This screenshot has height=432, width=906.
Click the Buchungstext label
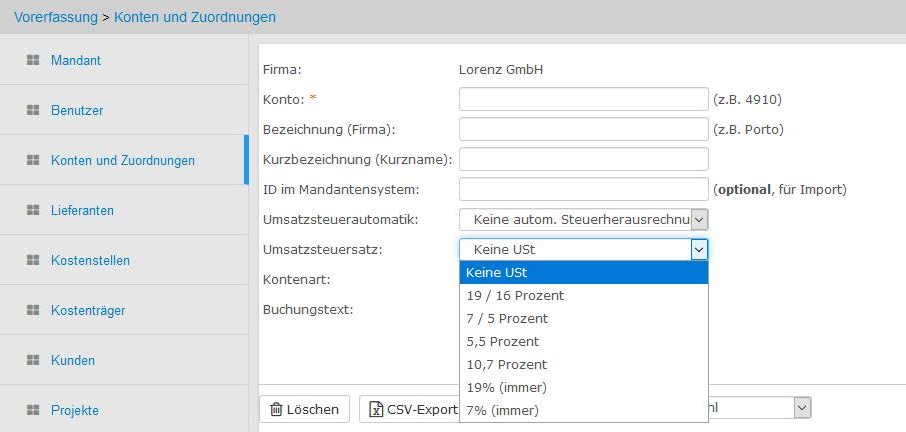(x=308, y=310)
